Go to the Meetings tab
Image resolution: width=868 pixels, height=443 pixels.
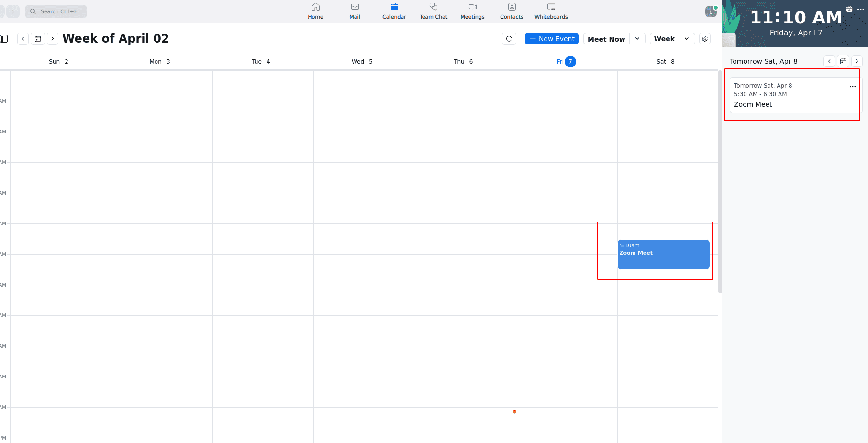(472, 11)
